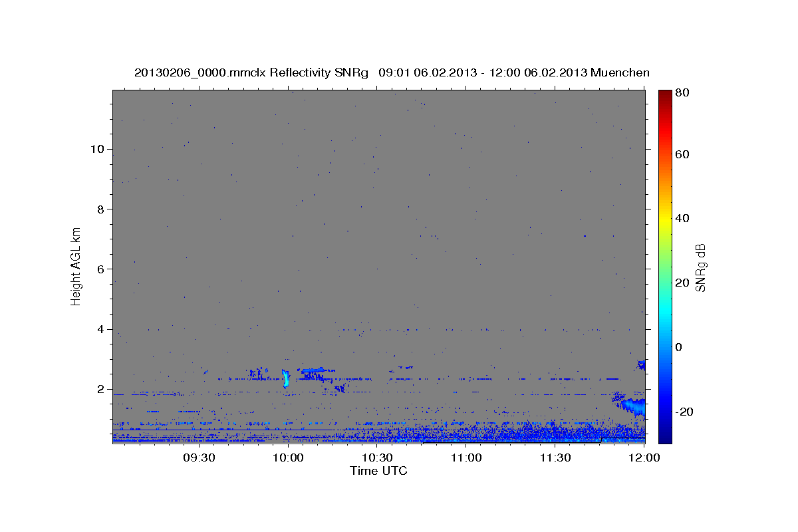Click the height tick label 6

pos(102,269)
